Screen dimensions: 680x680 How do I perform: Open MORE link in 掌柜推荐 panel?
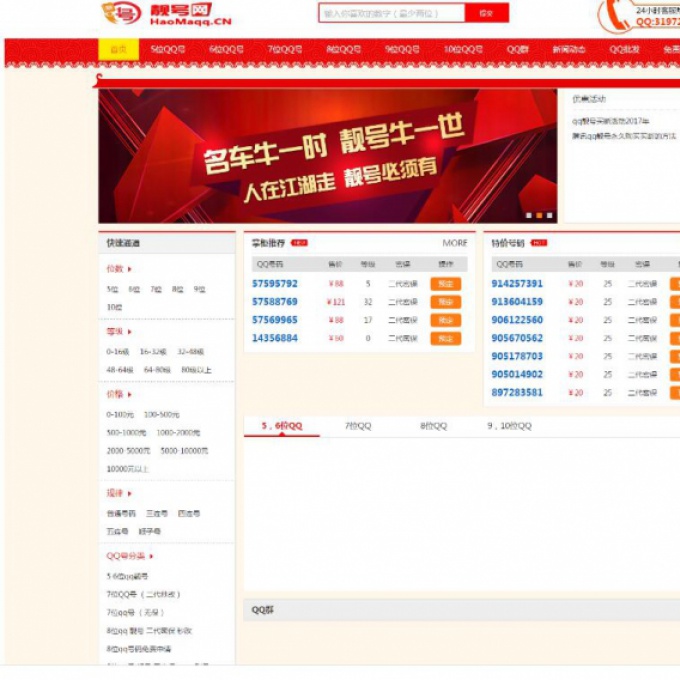pos(454,243)
